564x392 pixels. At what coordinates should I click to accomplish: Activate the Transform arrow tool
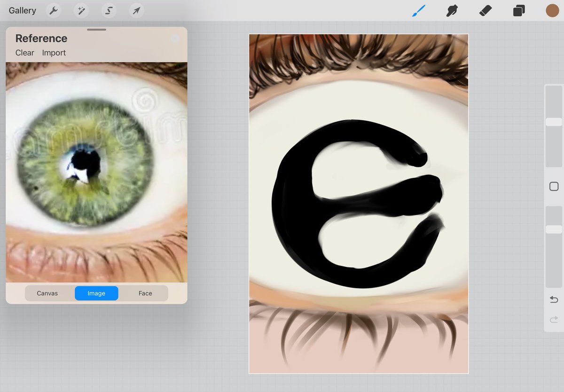[136, 10]
